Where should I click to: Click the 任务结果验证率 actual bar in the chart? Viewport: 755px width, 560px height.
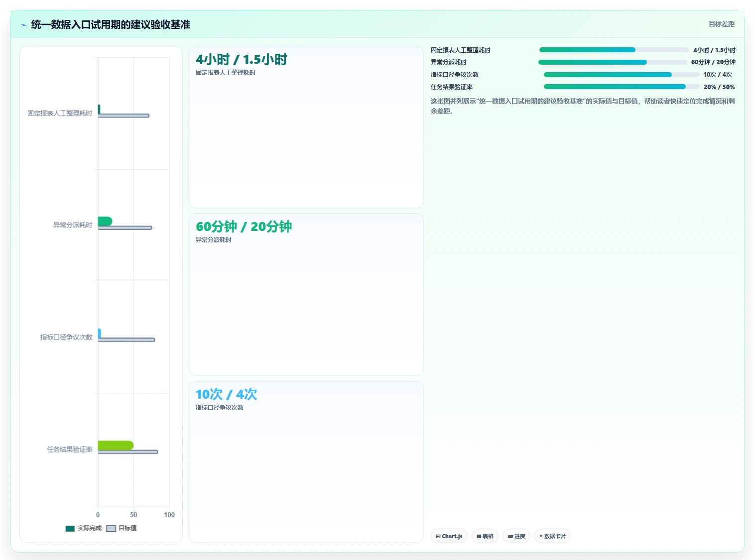(116, 445)
